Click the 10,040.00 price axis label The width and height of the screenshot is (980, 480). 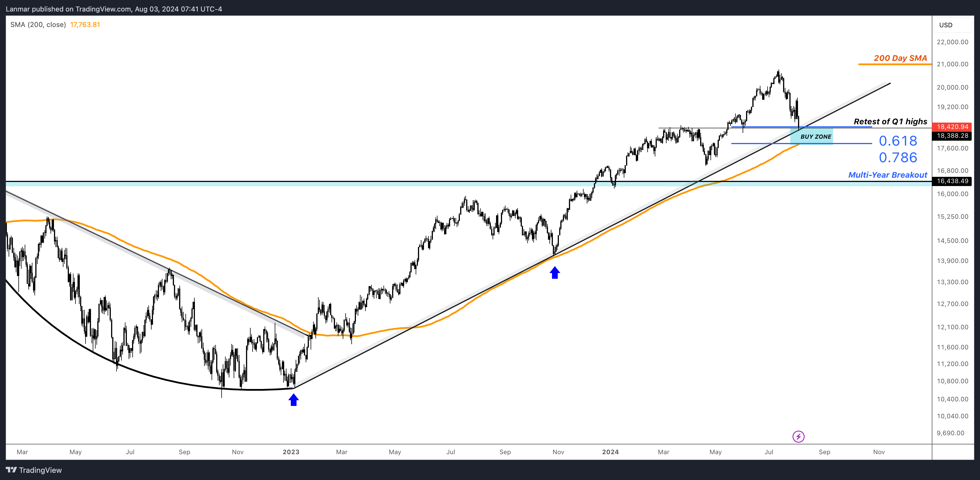(x=952, y=416)
